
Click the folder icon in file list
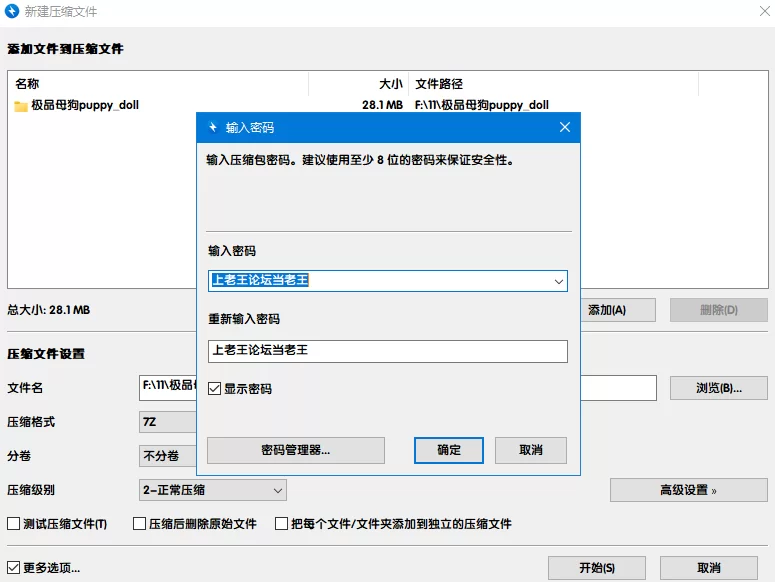[x=21, y=106]
